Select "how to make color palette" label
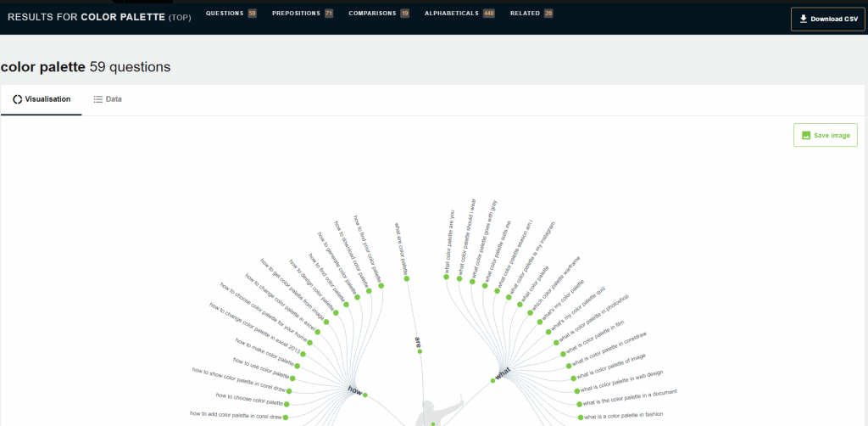The image size is (868, 426). pyautogui.click(x=265, y=350)
